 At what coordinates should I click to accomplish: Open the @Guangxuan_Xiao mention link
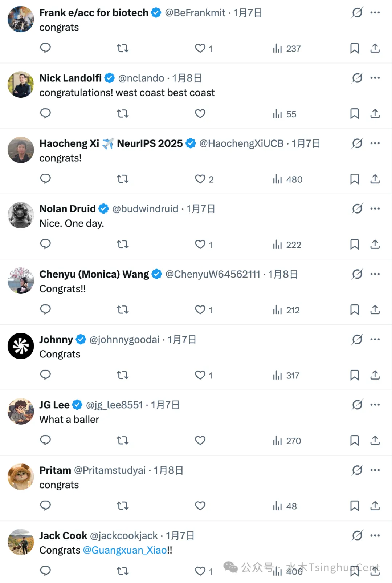pos(124,550)
